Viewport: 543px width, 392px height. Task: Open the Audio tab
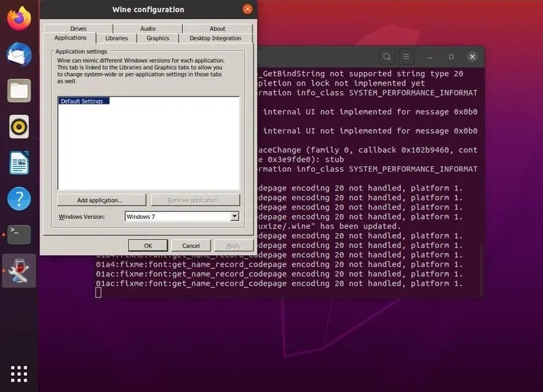148,29
